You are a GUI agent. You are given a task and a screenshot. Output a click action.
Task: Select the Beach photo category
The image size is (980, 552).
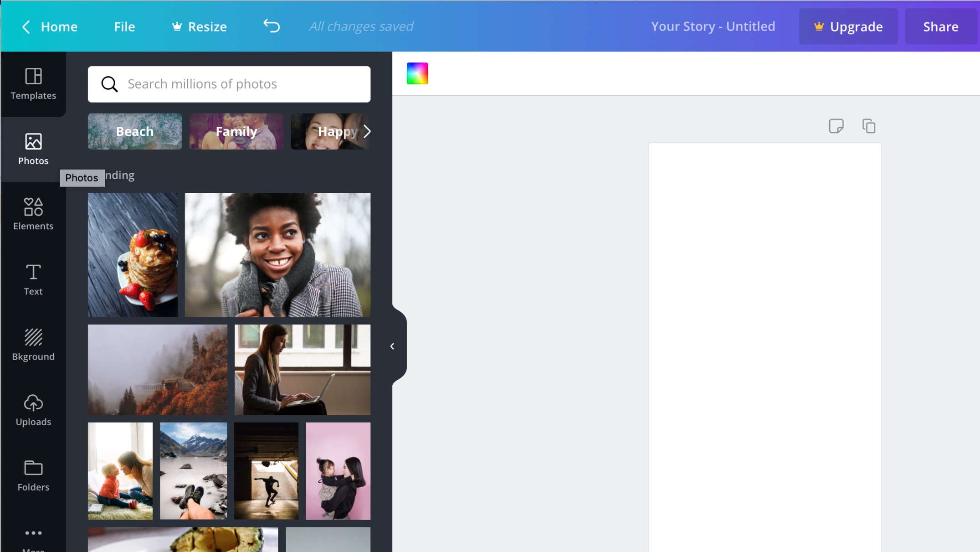[x=135, y=131]
